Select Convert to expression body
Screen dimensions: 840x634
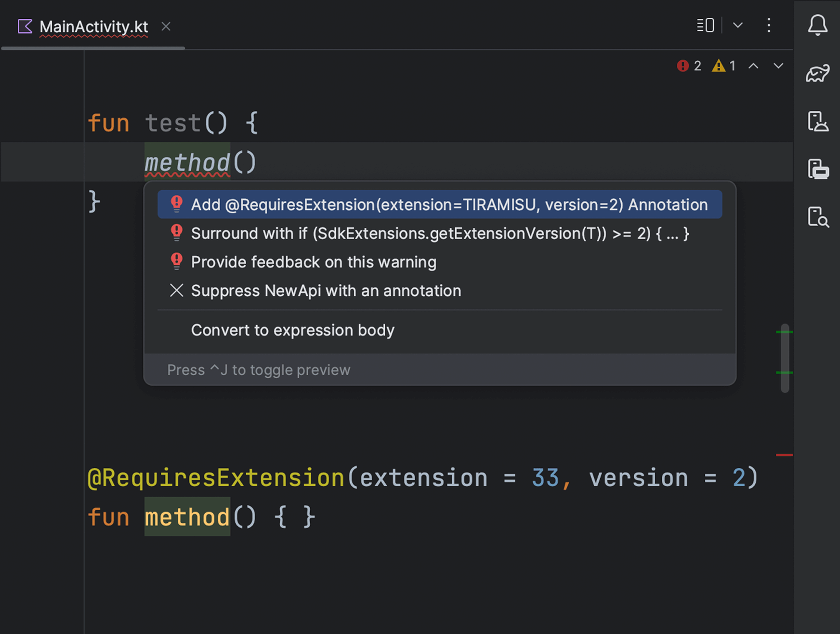point(292,330)
